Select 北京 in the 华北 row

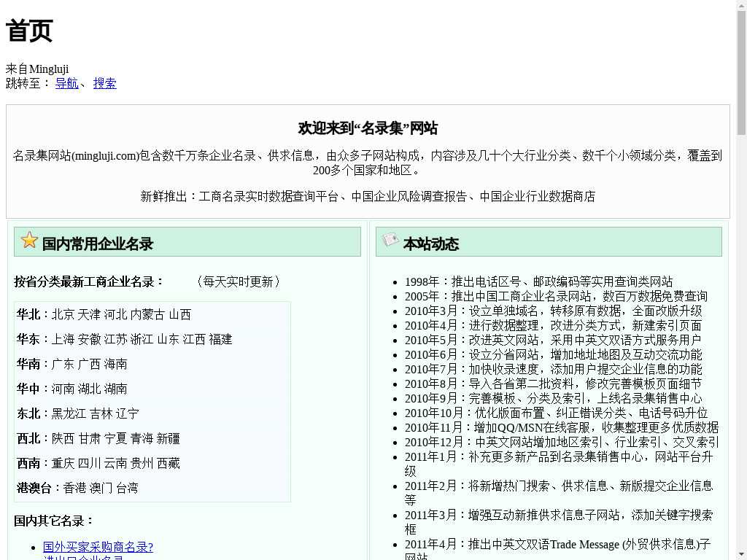tap(63, 314)
